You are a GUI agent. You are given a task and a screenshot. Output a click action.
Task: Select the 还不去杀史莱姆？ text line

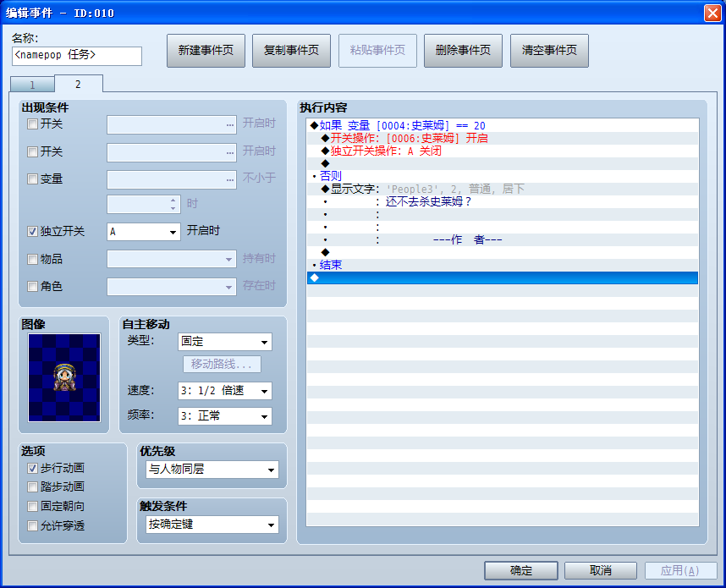tap(503, 201)
